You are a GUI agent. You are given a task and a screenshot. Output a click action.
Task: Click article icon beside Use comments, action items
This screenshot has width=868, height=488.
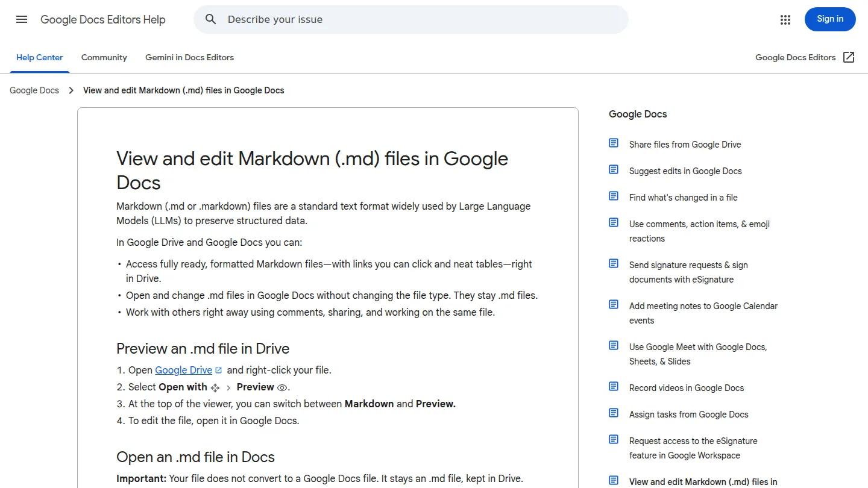click(614, 223)
